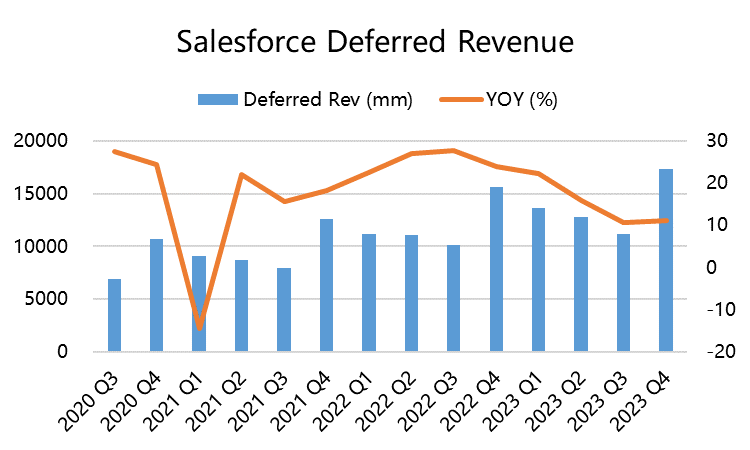Click the 2023 Q4 x-axis label

coord(640,401)
